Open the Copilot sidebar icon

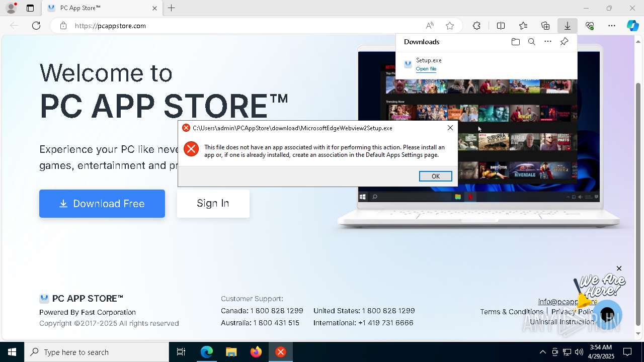632,26
